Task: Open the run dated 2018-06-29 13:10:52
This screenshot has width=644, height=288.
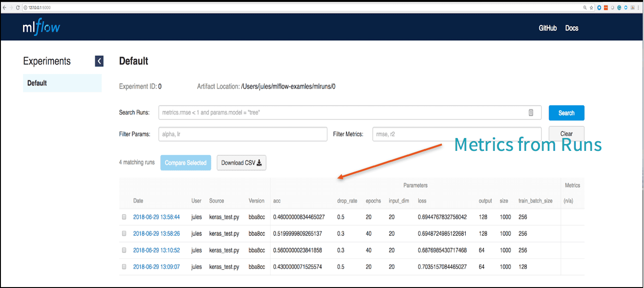Action: click(156, 250)
